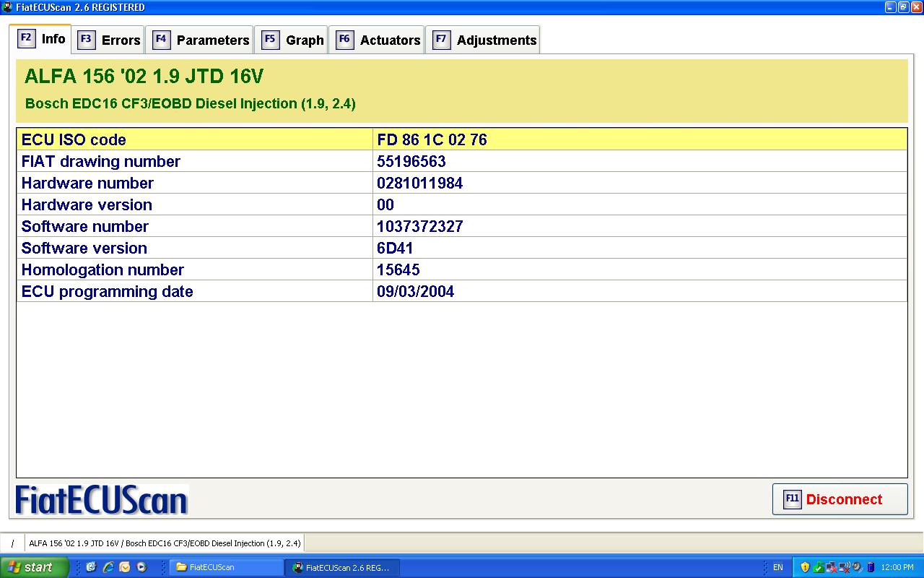Restore down the FiatECUScan window
The width and height of the screenshot is (924, 578).
point(902,7)
